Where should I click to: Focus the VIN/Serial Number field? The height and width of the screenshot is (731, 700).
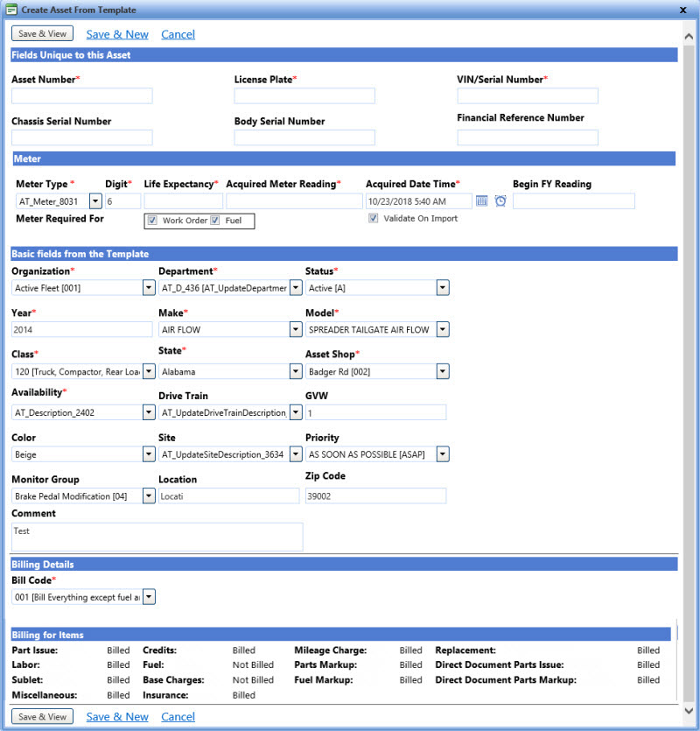[x=528, y=95]
